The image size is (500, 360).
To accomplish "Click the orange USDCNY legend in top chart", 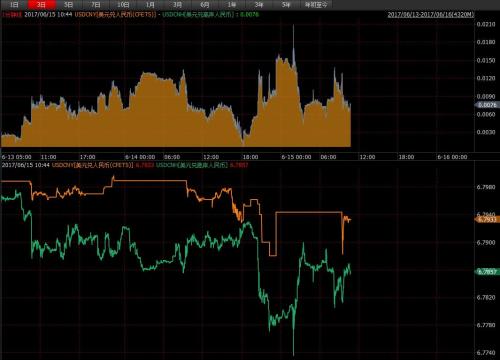I will coord(115,14).
